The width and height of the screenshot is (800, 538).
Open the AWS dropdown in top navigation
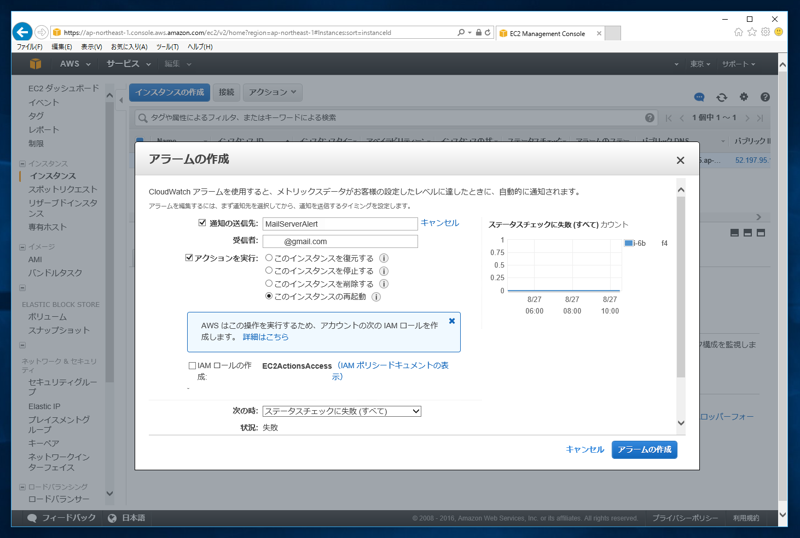tap(75, 64)
